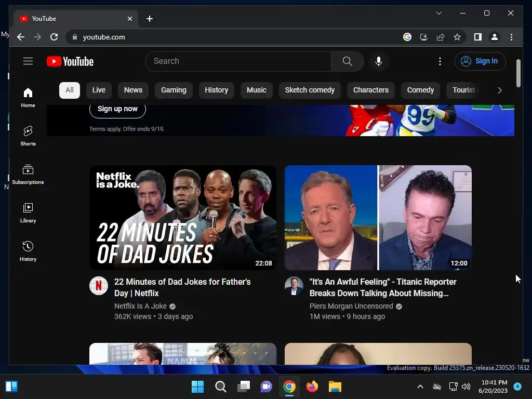The height and width of the screenshot is (399, 532).
Task: Open Netflix Is A Joke channel name
Action: 140,306
